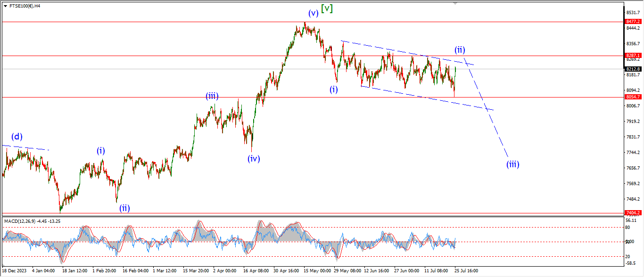Click the 8531.7 value on price scale
Image resolution: width=644 pixels, height=277 pixels.
click(632, 13)
